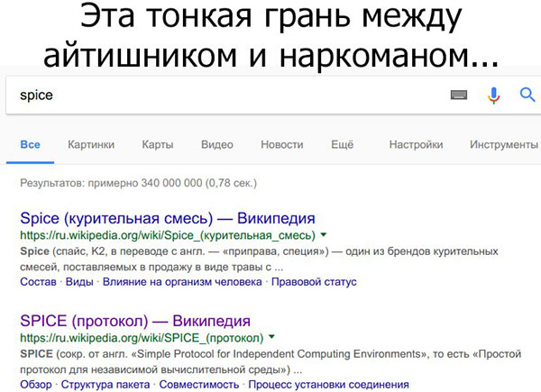This screenshot has height=392, width=541.
Task: Open Инструменты search tools
Action: click(503, 145)
